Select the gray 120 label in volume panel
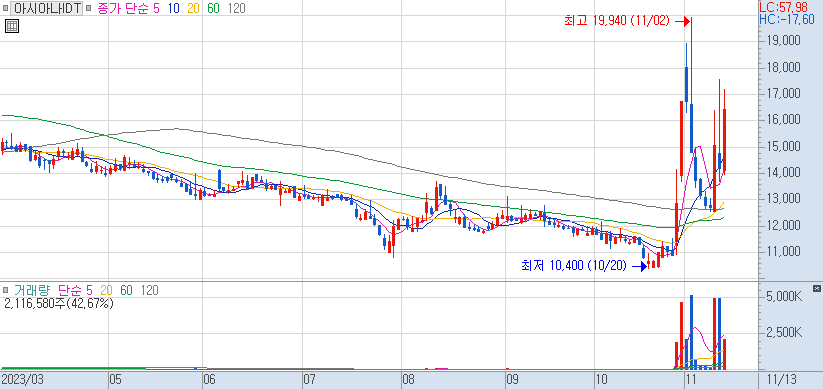The width and height of the screenshot is (823, 389). pos(150,290)
